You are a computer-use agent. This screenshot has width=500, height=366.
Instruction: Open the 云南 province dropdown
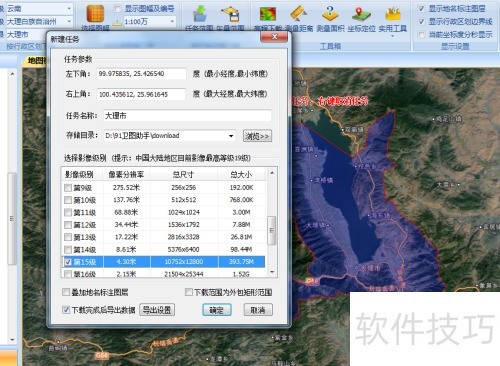69,9
